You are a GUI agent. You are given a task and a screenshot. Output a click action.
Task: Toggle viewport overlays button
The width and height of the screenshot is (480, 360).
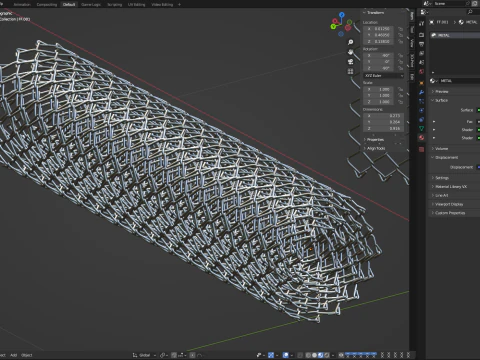[286, 355]
